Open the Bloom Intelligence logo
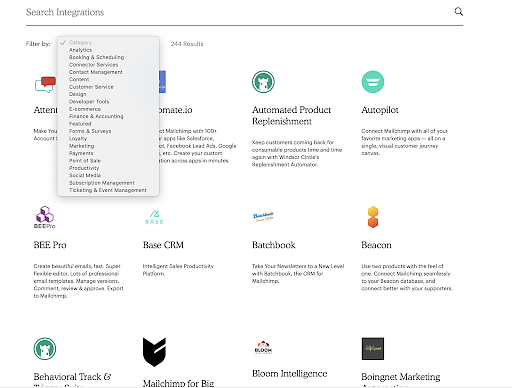Viewport: 512px width, 388px height. [x=263, y=347]
